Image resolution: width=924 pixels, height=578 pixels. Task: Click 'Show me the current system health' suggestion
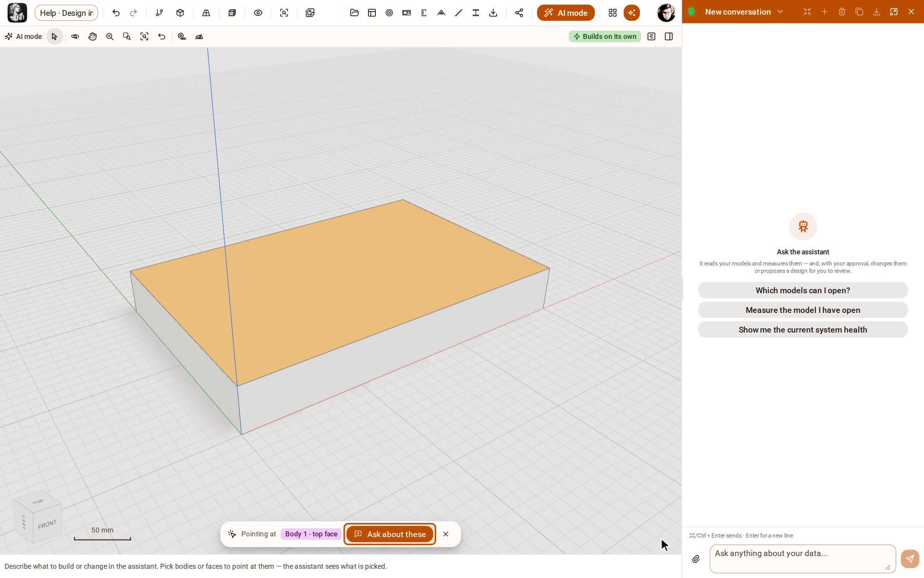tap(803, 329)
